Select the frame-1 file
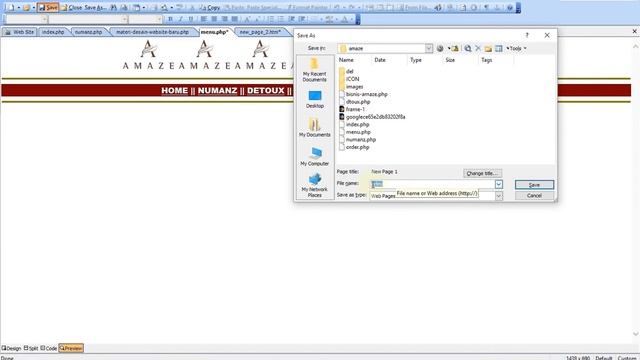Screen dimensions: 640x360 pyautogui.click(x=352, y=109)
